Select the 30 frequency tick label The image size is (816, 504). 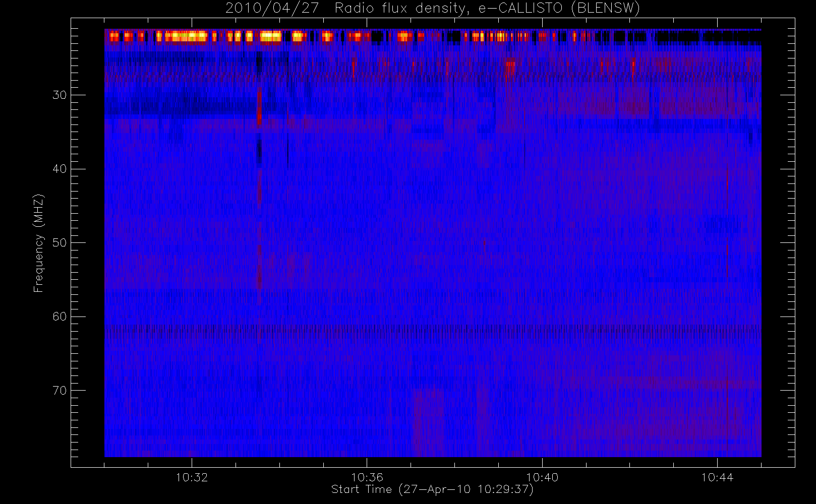(x=60, y=95)
